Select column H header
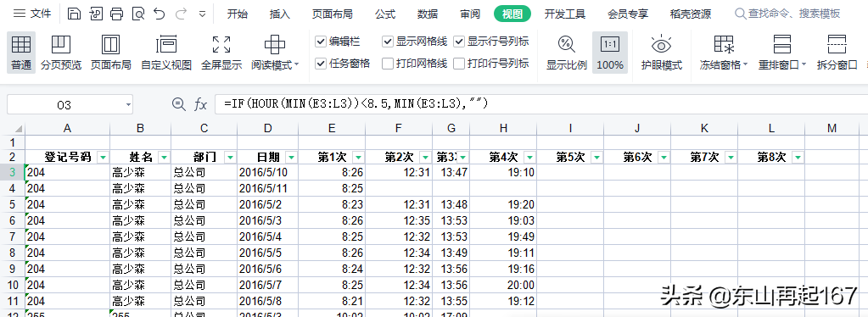 [x=503, y=128]
